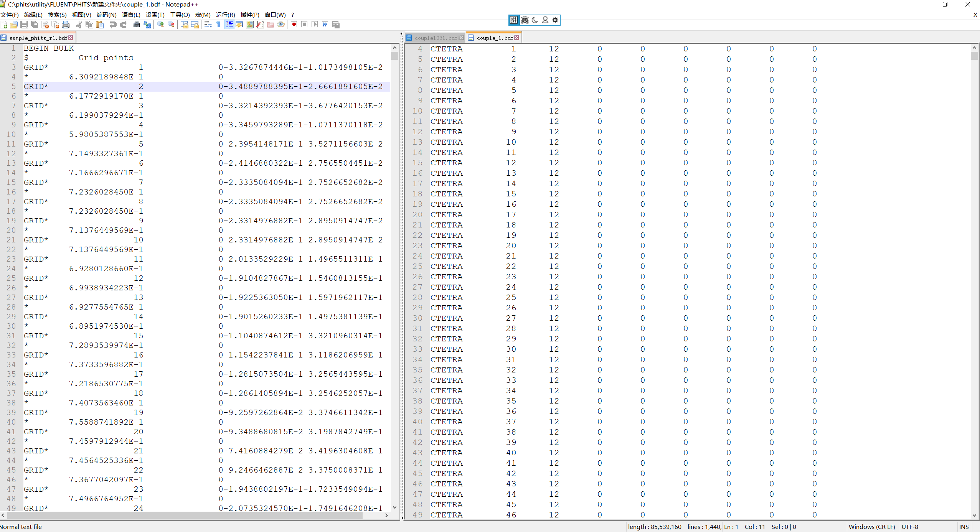Close the couple_1.bdf tab
The height and width of the screenshot is (532, 980).
517,38
